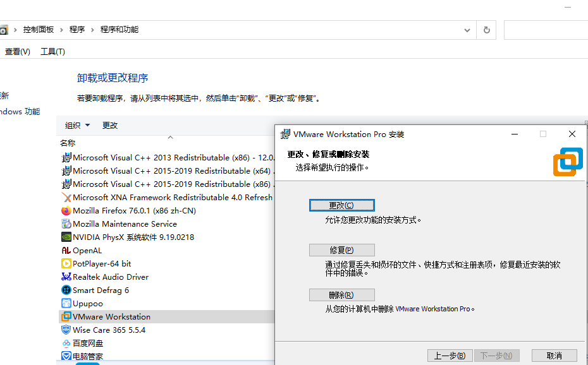Image resolution: width=588 pixels, height=365 pixels.
Task: Go to 程序和功能 in the breadcrumb
Action: 119,30
